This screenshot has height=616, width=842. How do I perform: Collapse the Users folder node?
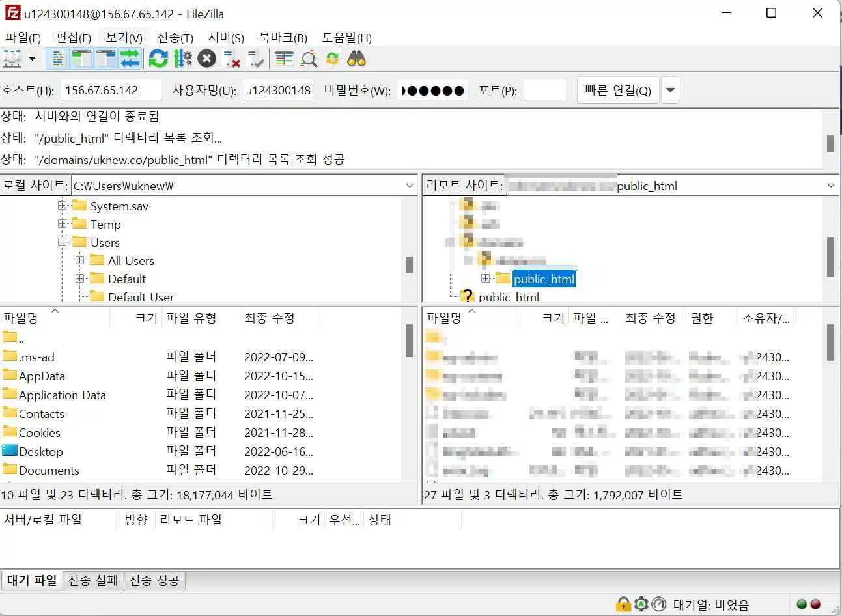click(63, 242)
